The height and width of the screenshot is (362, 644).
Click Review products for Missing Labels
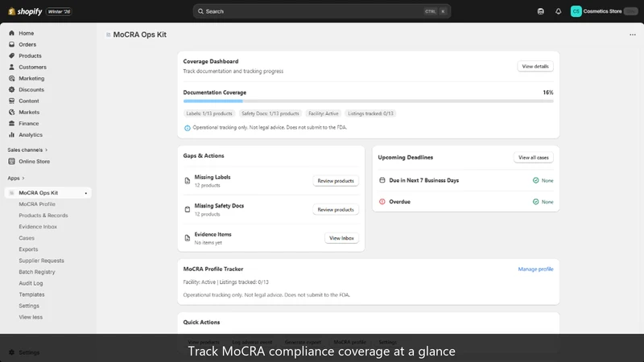point(336,181)
